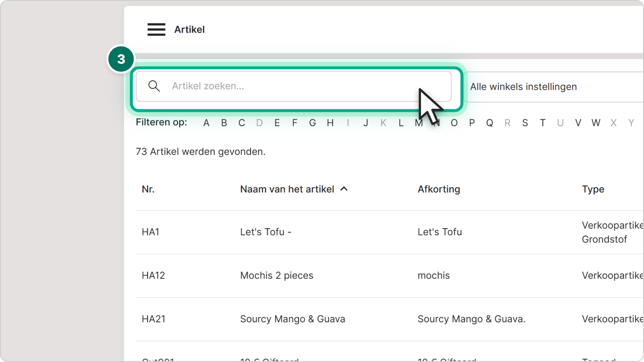Click the magnifier icon in the search box

(x=154, y=86)
